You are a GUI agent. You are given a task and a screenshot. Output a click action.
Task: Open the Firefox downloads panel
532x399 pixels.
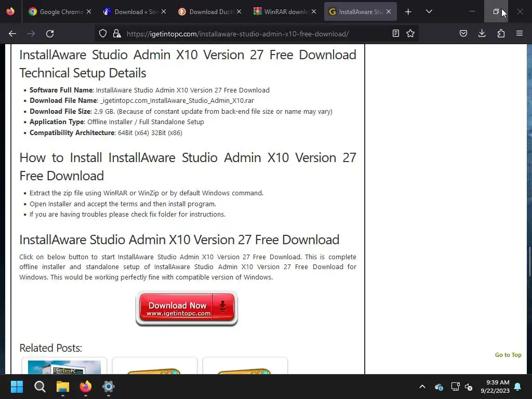coord(482,33)
